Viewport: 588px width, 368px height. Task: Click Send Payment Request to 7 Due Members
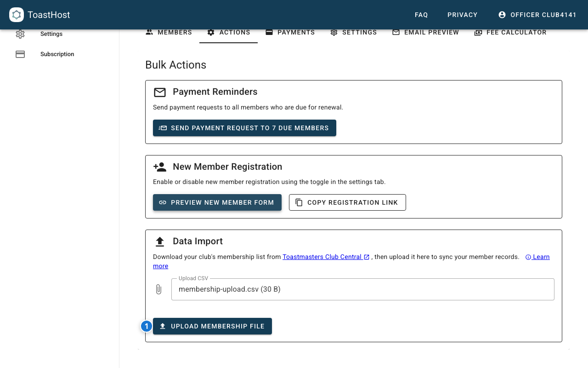(x=244, y=128)
